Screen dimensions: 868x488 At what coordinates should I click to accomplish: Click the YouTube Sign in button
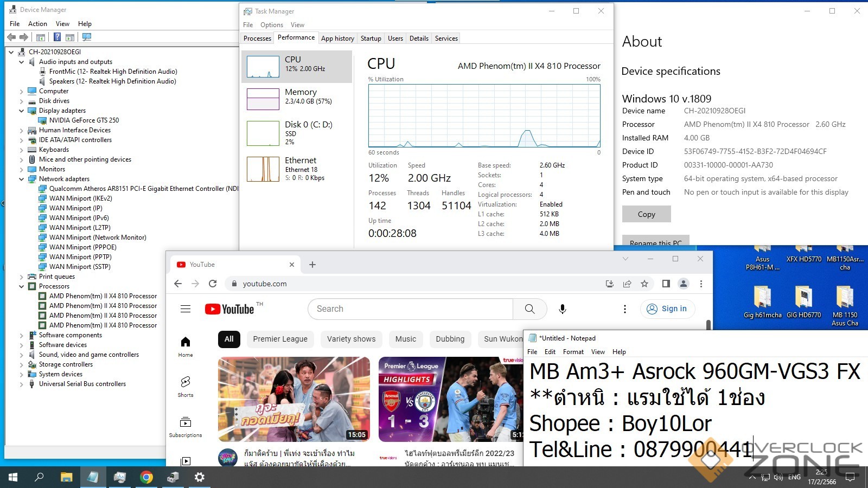[x=668, y=309]
